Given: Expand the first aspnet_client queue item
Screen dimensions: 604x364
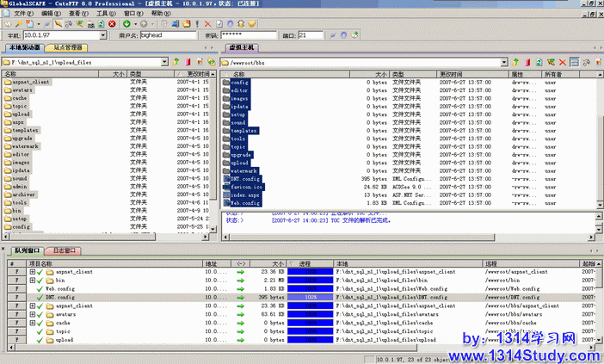Looking at the screenshot, I should point(32,272).
